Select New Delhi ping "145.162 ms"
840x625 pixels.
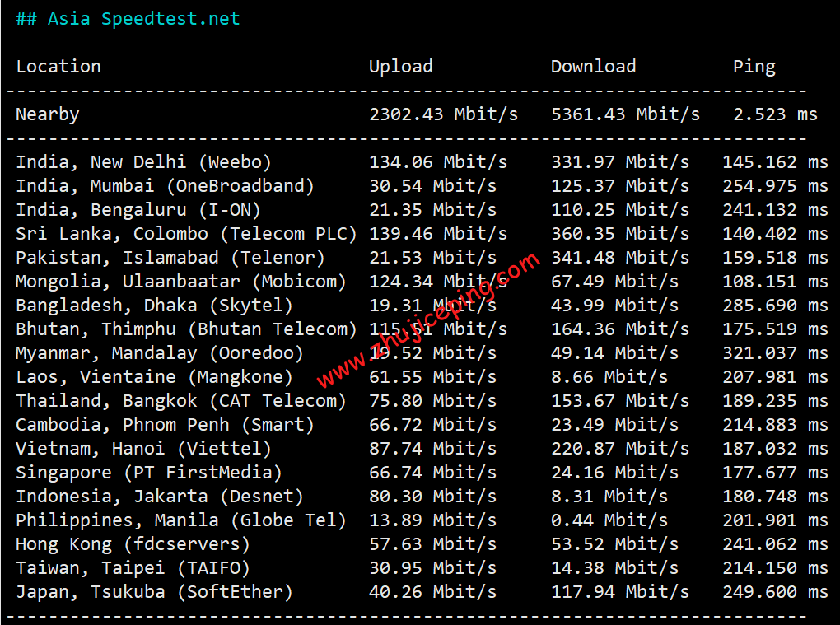point(775,161)
